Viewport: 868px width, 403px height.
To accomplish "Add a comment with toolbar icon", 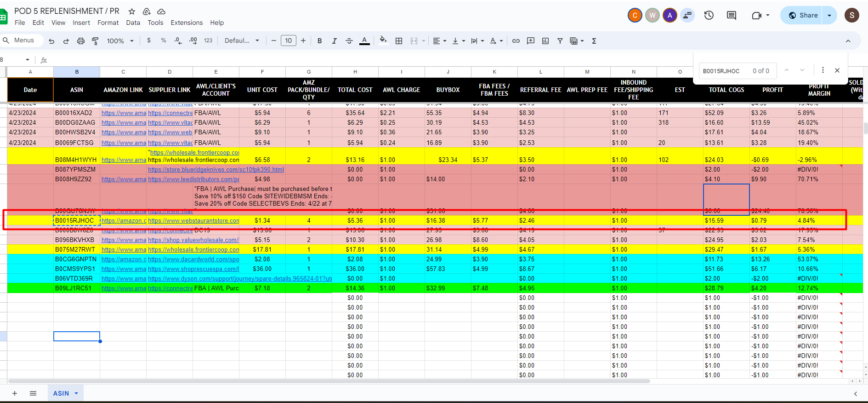I will pyautogui.click(x=531, y=41).
